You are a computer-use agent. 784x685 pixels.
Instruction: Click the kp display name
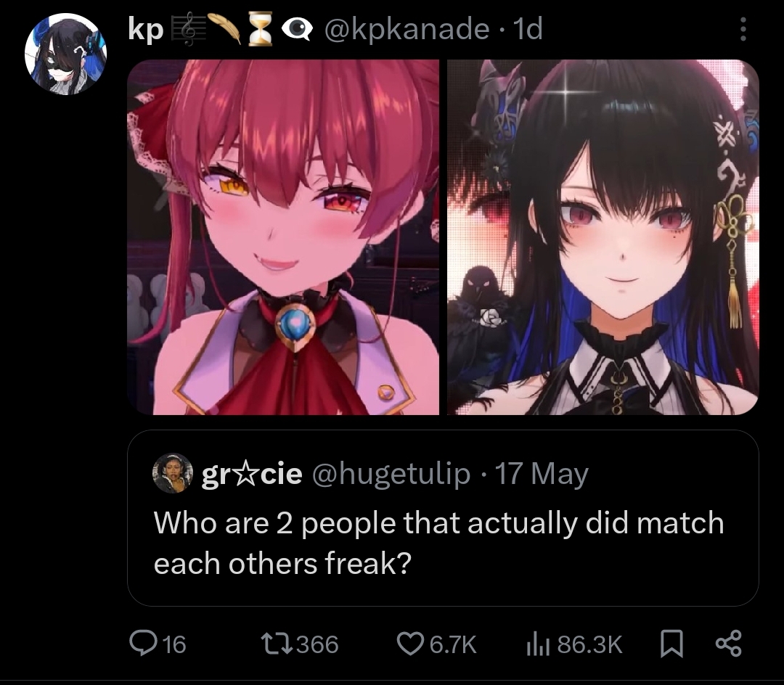pyautogui.click(x=145, y=30)
